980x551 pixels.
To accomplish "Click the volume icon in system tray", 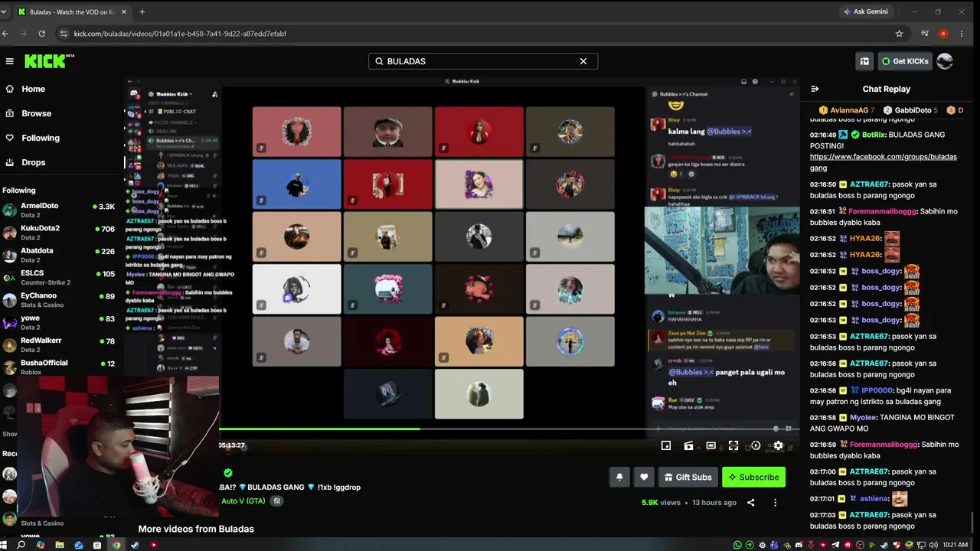I will pos(933,545).
